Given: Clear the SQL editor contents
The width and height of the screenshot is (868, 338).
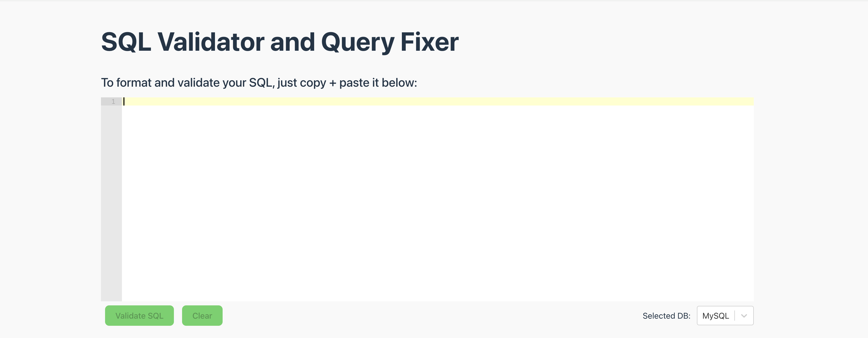Looking at the screenshot, I should [x=202, y=315].
